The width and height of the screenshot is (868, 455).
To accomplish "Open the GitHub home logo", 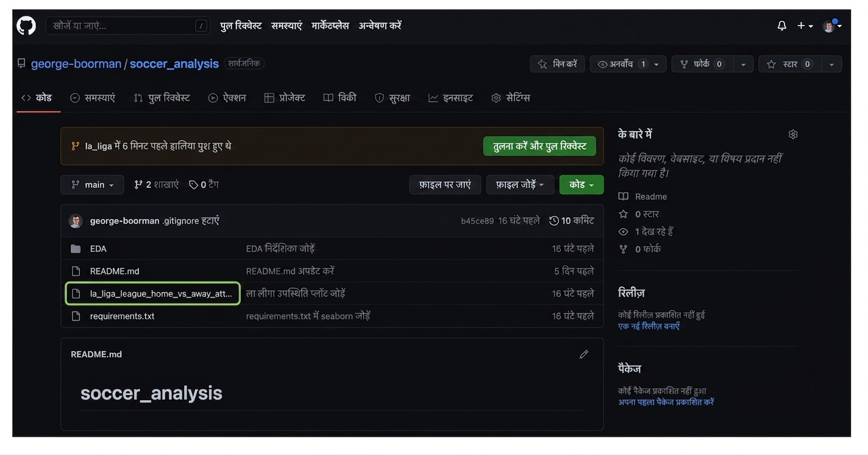I will (26, 26).
